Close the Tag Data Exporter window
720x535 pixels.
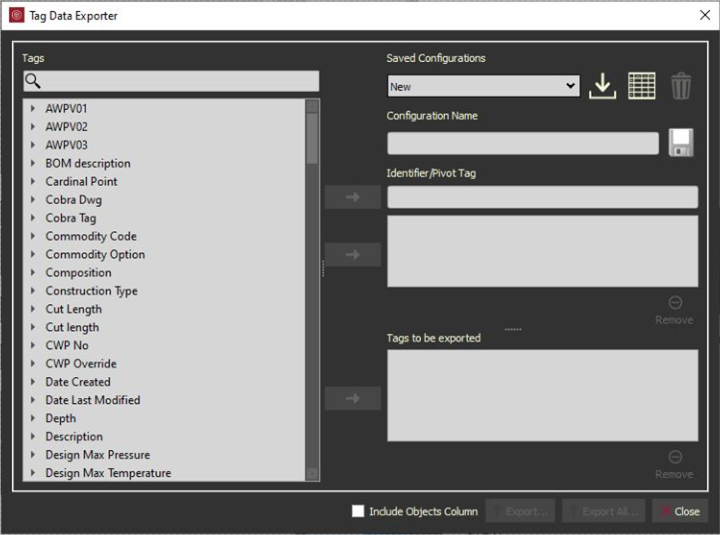[705, 15]
